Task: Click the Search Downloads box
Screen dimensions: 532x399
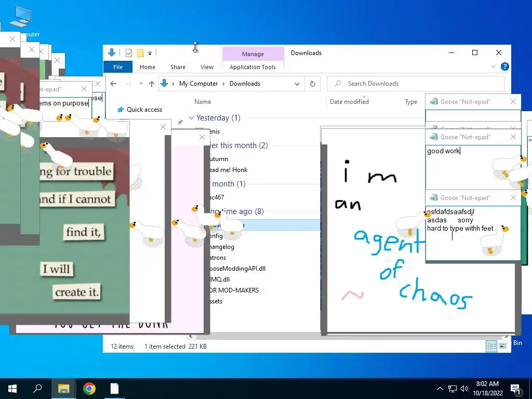Action: tap(416, 84)
